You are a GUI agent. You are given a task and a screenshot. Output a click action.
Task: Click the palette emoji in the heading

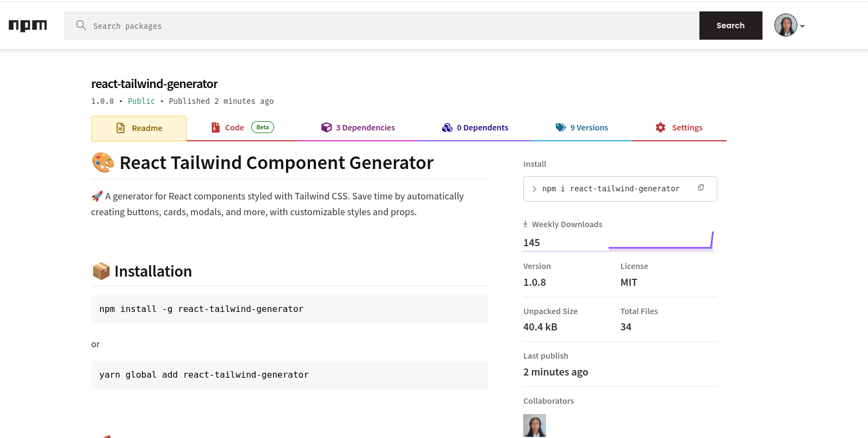click(x=103, y=162)
